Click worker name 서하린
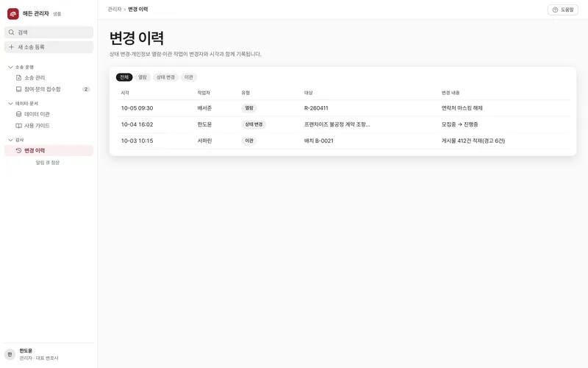 pyautogui.click(x=204, y=141)
